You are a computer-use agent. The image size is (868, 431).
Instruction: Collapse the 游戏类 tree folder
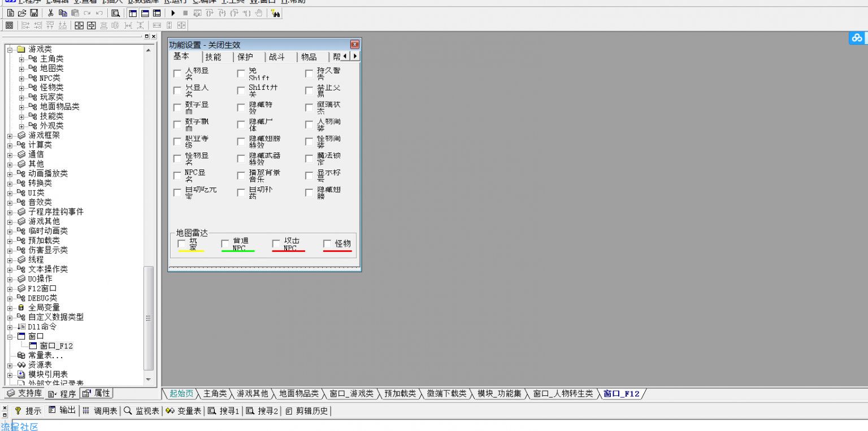[x=10, y=50]
